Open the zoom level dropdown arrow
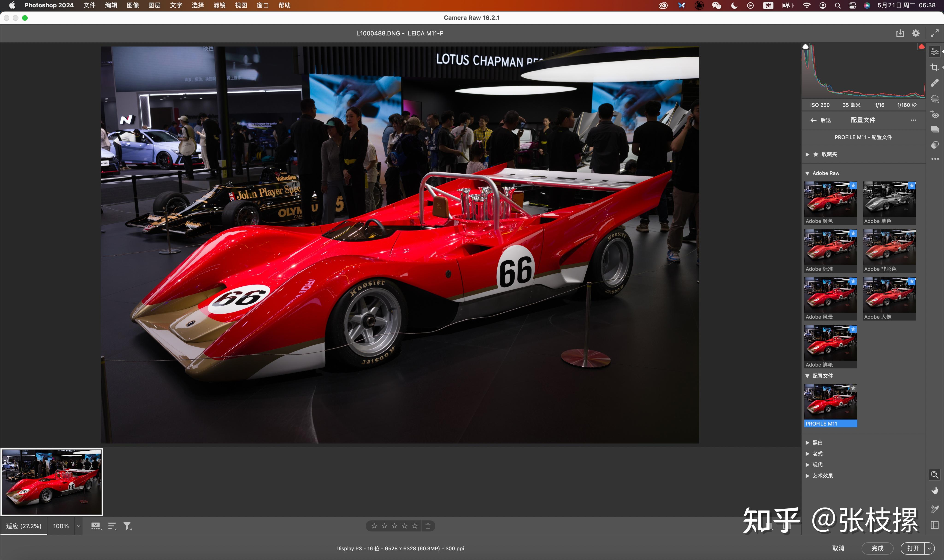This screenshot has height=560, width=944. click(x=79, y=526)
